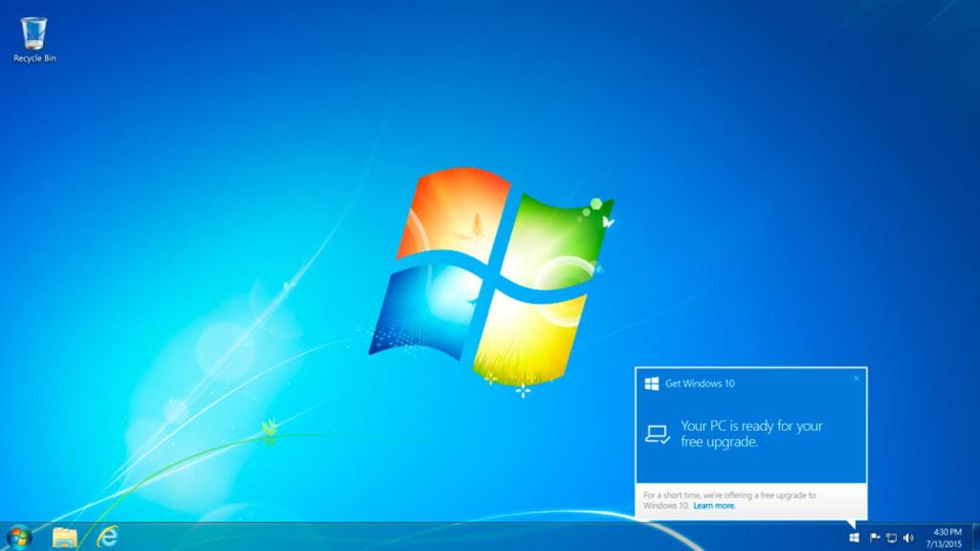
Task: Open the Start menu
Action: tap(18, 537)
